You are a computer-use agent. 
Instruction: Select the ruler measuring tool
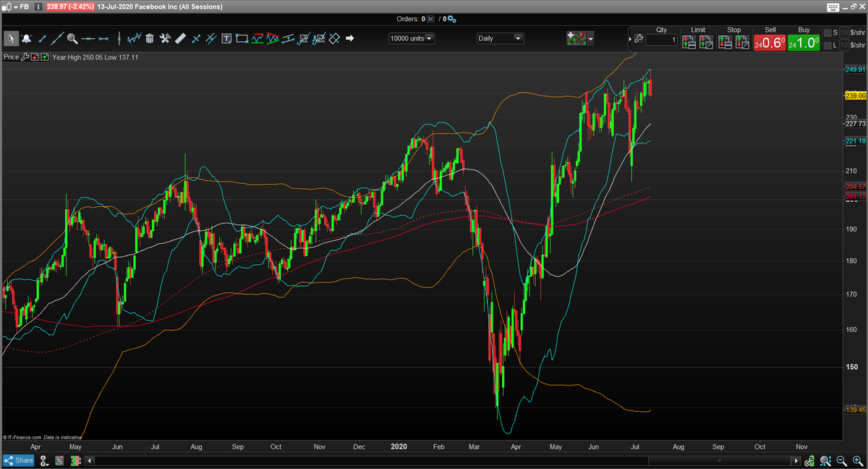(x=180, y=38)
